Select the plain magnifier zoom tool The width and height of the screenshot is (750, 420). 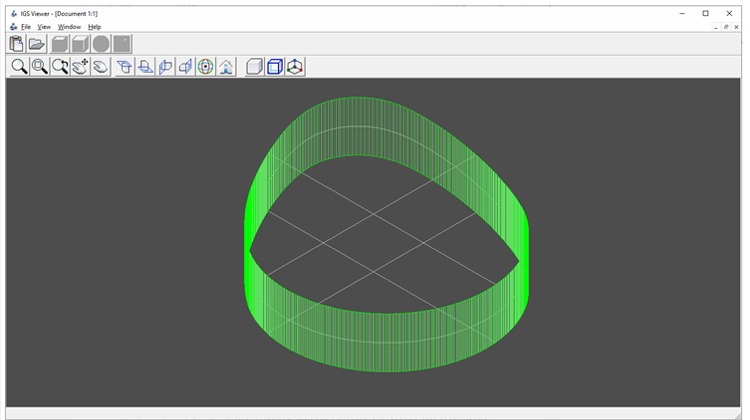click(x=19, y=66)
